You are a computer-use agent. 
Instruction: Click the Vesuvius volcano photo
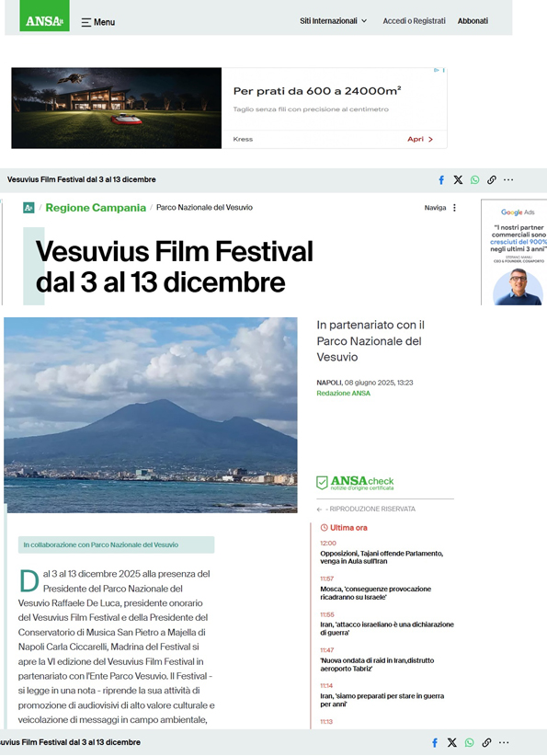(151, 415)
